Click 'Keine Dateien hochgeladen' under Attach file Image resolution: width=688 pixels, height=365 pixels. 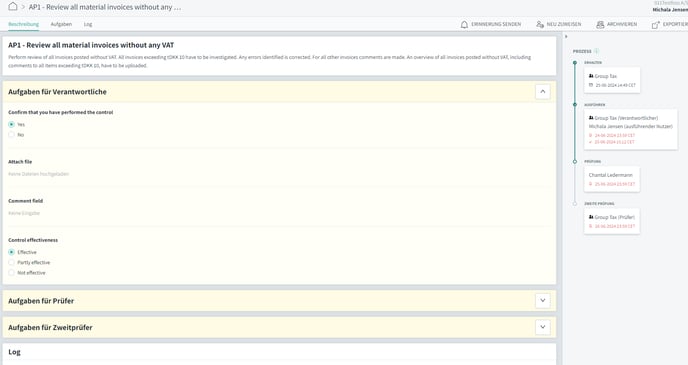pos(39,174)
